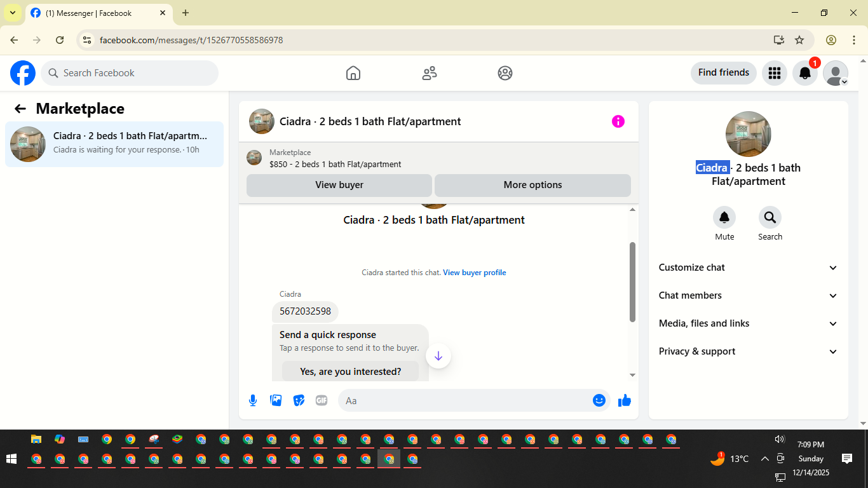The height and width of the screenshot is (488, 868).
Task: Send a thumbs-up like
Action: 625,400
